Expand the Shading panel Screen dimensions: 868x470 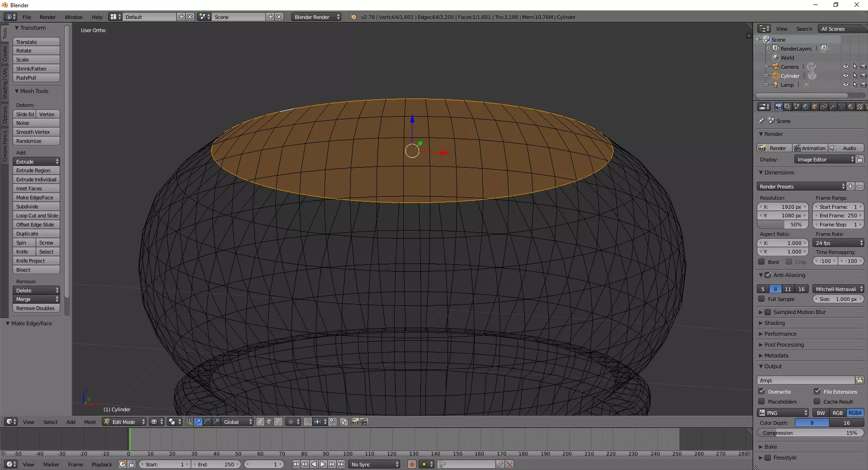coord(774,323)
